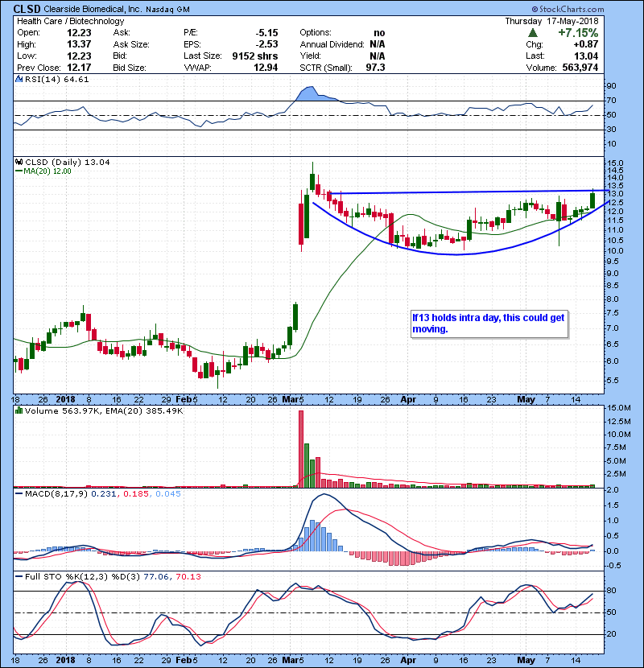
Task: Select the VWAP value 12.94
Action: pyautogui.click(x=266, y=68)
